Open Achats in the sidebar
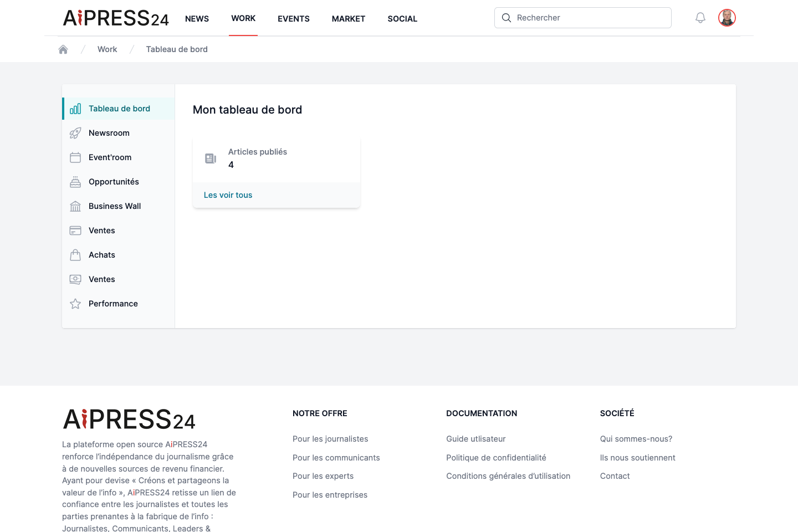 click(119, 255)
